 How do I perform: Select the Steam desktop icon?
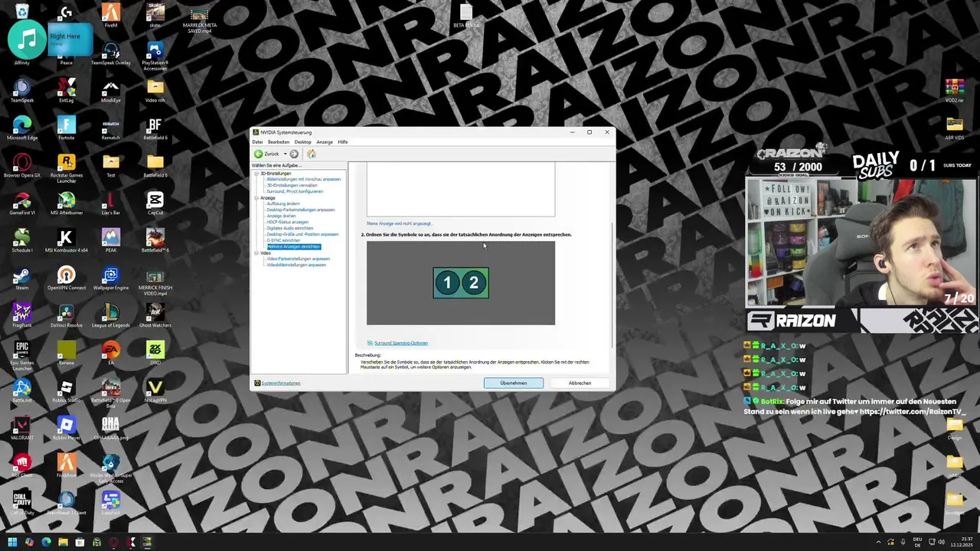pyautogui.click(x=21, y=278)
